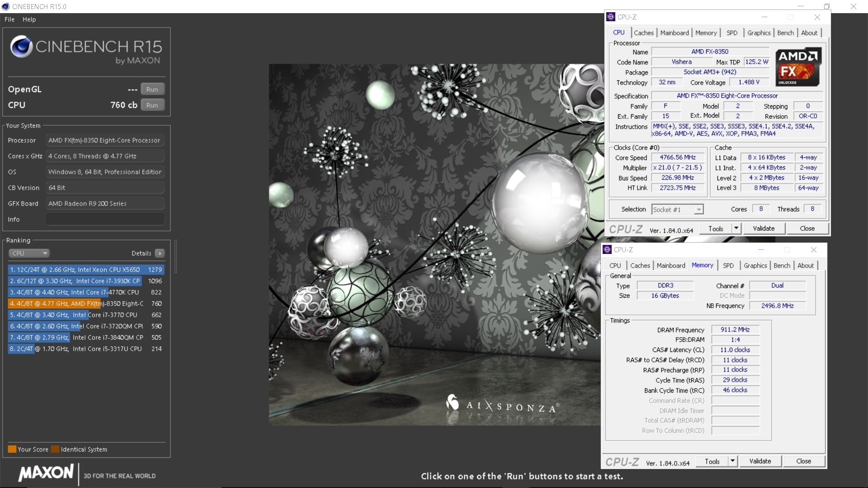Click the Core Voltage 1.488 V value
868x488 pixels.
(749, 82)
